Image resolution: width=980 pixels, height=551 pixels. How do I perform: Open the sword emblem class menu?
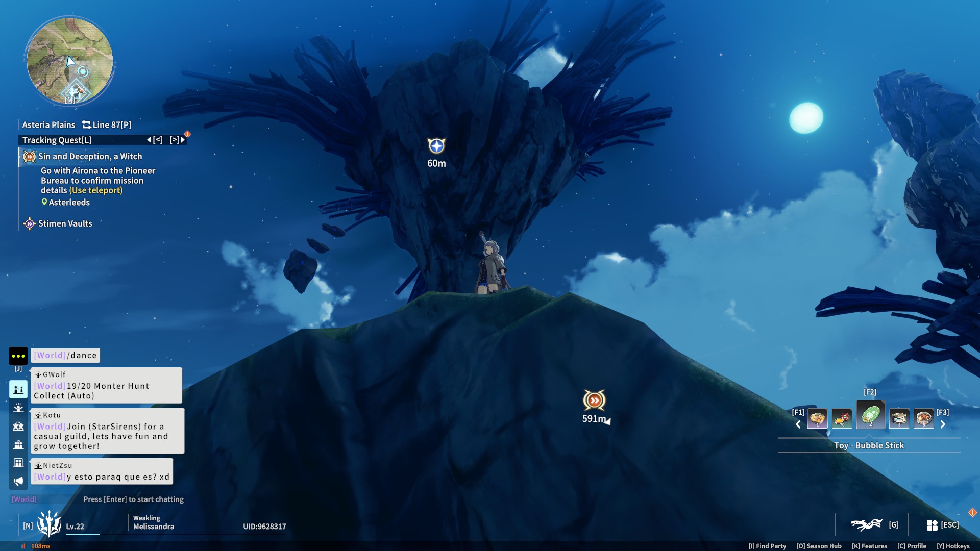pos(49,524)
